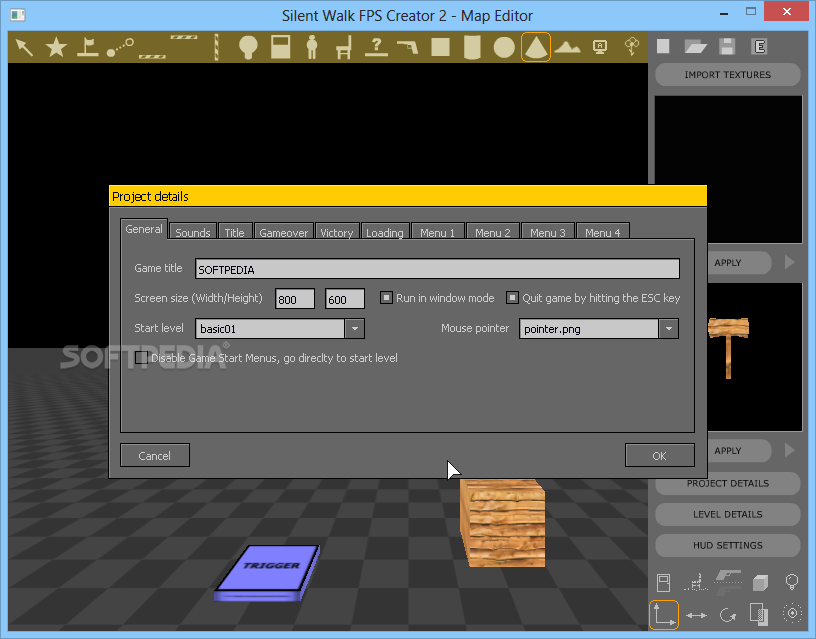Select the lower striped floor bar tool
Viewport: 816px width, 639px height.
tap(152, 57)
